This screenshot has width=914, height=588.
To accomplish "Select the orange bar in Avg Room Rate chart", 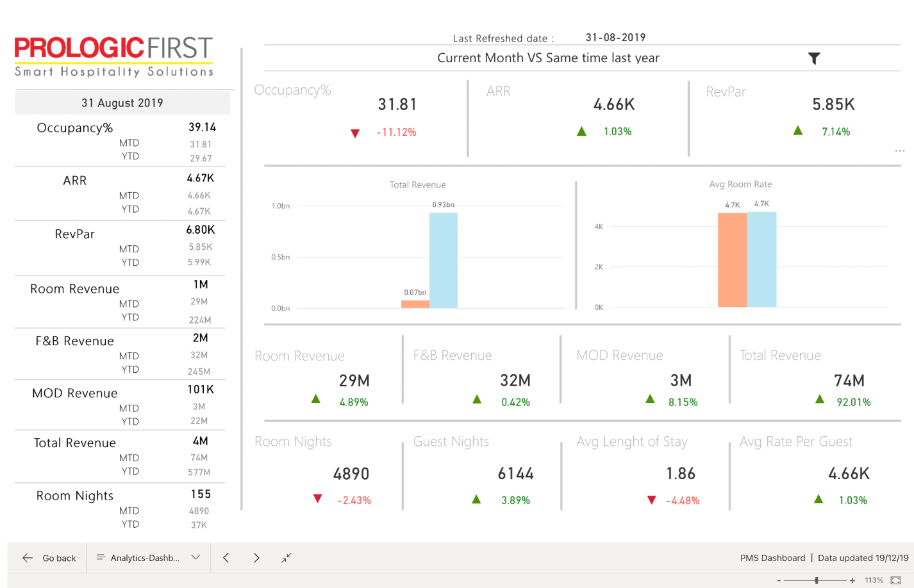I will [732, 260].
